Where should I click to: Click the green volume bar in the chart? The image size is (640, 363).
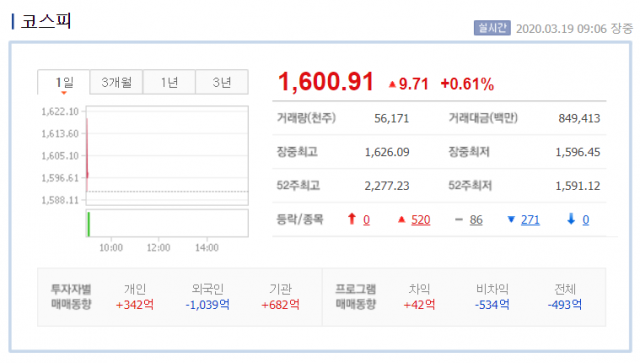click(x=89, y=224)
